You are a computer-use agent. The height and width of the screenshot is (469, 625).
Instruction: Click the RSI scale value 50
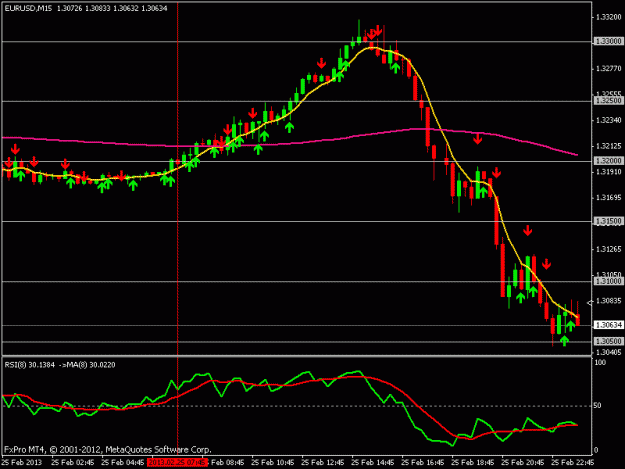(x=597, y=406)
